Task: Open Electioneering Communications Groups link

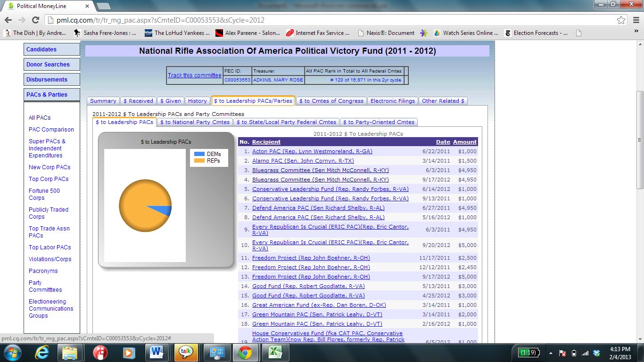Action: (51, 309)
